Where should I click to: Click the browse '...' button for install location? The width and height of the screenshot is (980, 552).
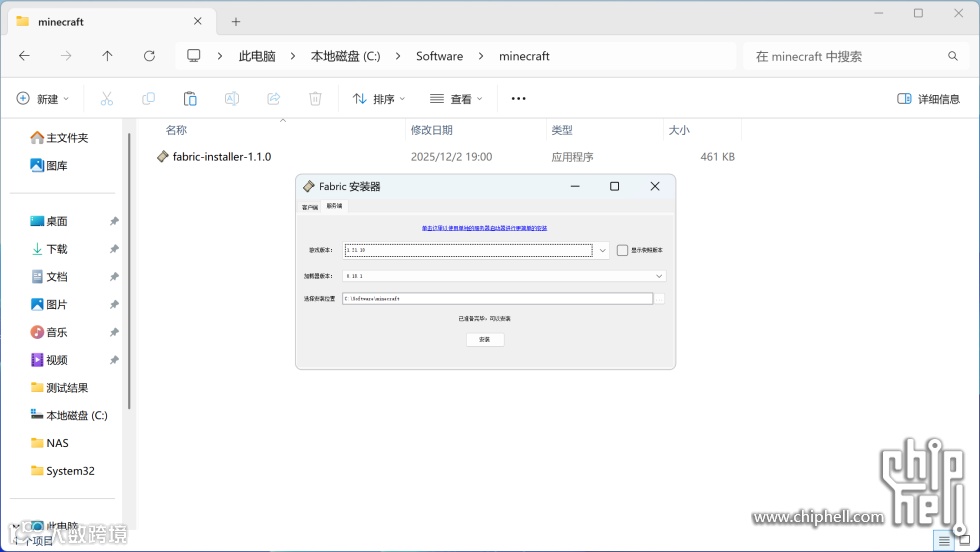coord(659,299)
